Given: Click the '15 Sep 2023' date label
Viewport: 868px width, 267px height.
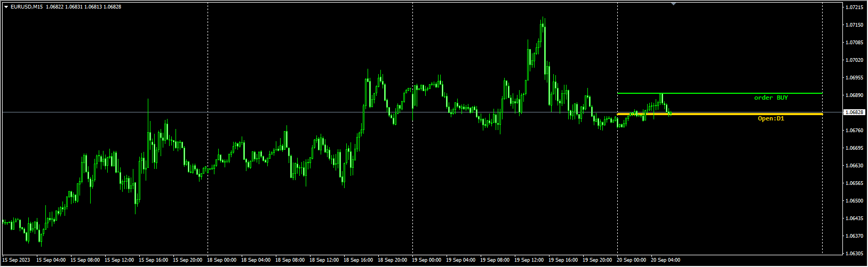Looking at the screenshot, I should click(17, 261).
